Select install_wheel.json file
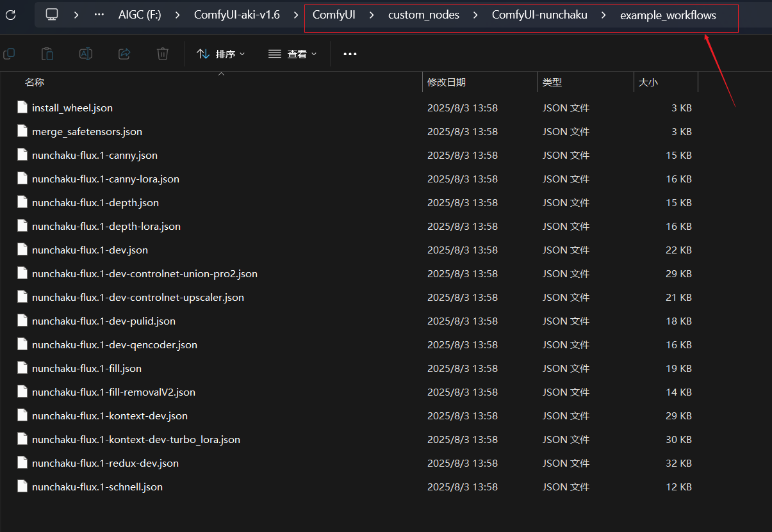 (x=72, y=108)
